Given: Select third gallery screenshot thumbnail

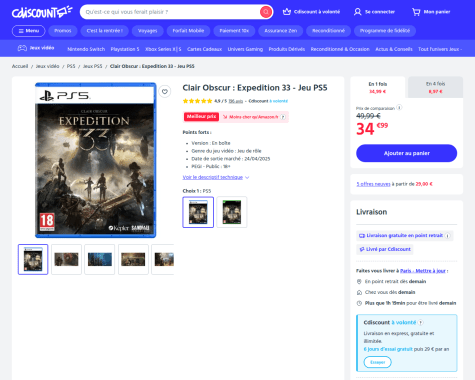Looking at the screenshot, I should pos(100,259).
